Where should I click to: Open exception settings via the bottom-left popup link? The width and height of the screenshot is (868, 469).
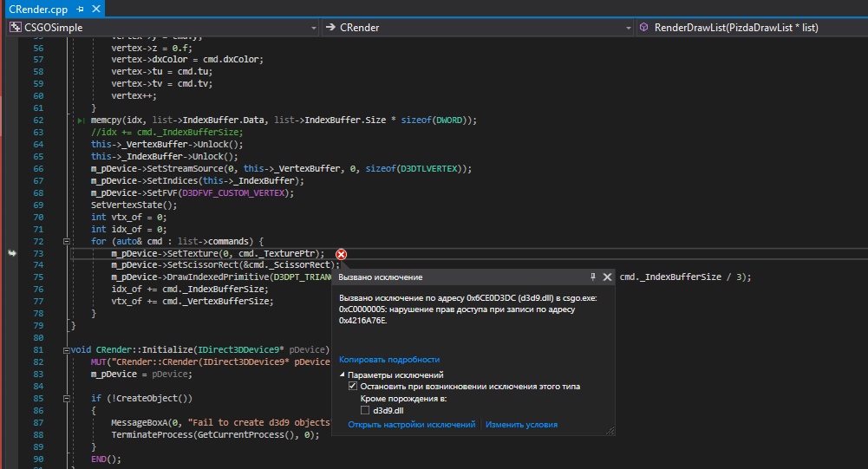click(411, 425)
